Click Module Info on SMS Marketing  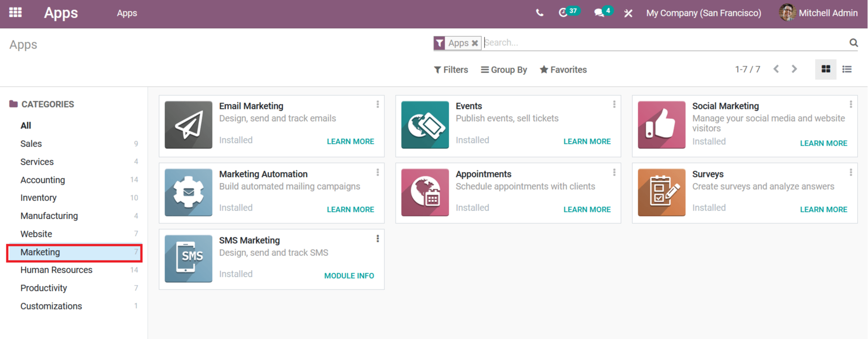(349, 276)
